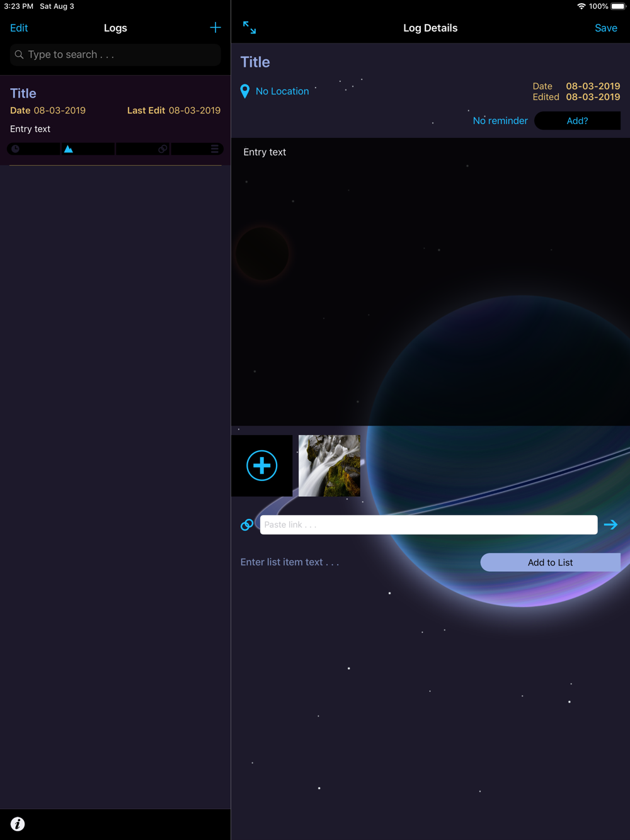Viewport: 630px width, 840px height.
Task: Tap the chain link icon beside Paste link
Action: coord(247,525)
